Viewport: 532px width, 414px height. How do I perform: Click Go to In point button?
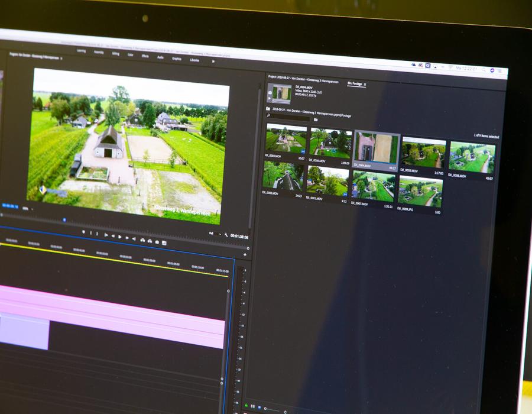[106, 234]
